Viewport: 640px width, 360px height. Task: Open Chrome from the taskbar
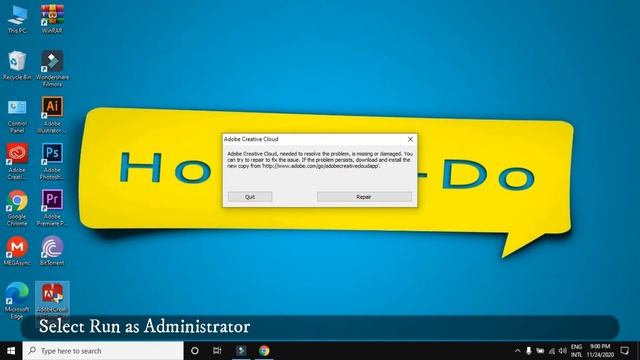pyautogui.click(x=264, y=351)
